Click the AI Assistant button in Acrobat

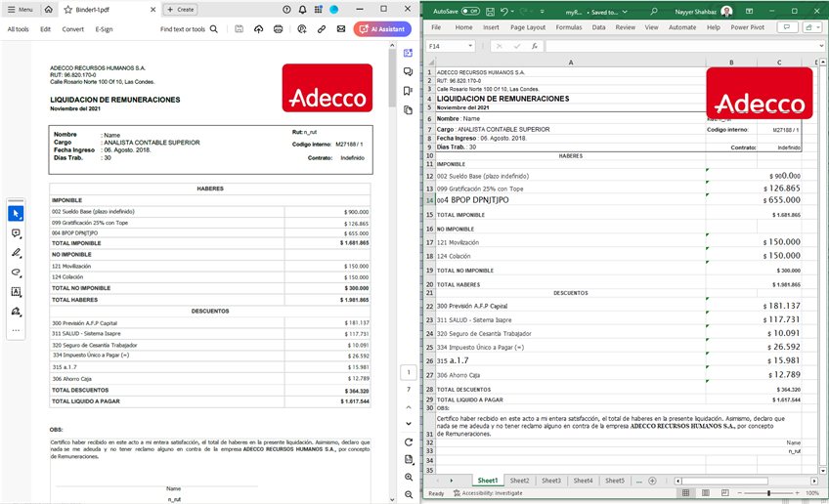click(x=382, y=29)
